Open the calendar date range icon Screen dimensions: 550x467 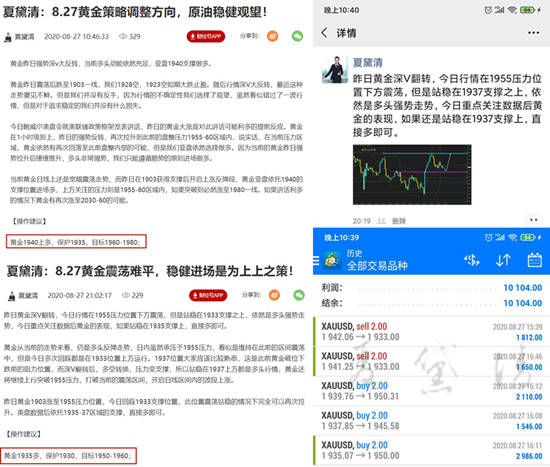[x=535, y=260]
